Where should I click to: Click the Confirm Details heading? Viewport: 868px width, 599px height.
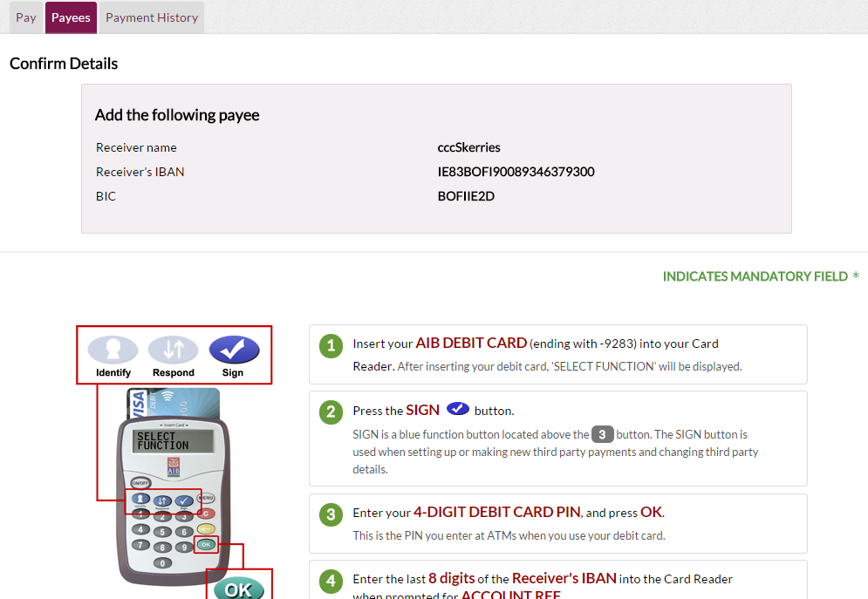coord(64,64)
